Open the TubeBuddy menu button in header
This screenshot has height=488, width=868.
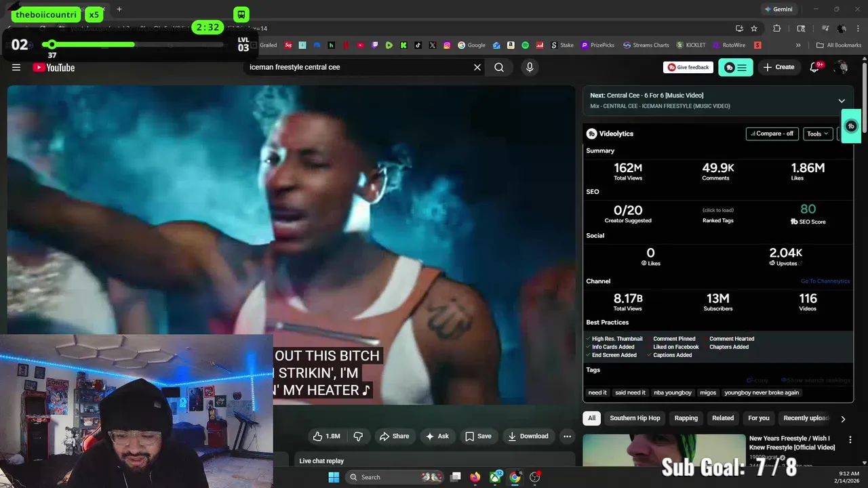click(x=736, y=67)
